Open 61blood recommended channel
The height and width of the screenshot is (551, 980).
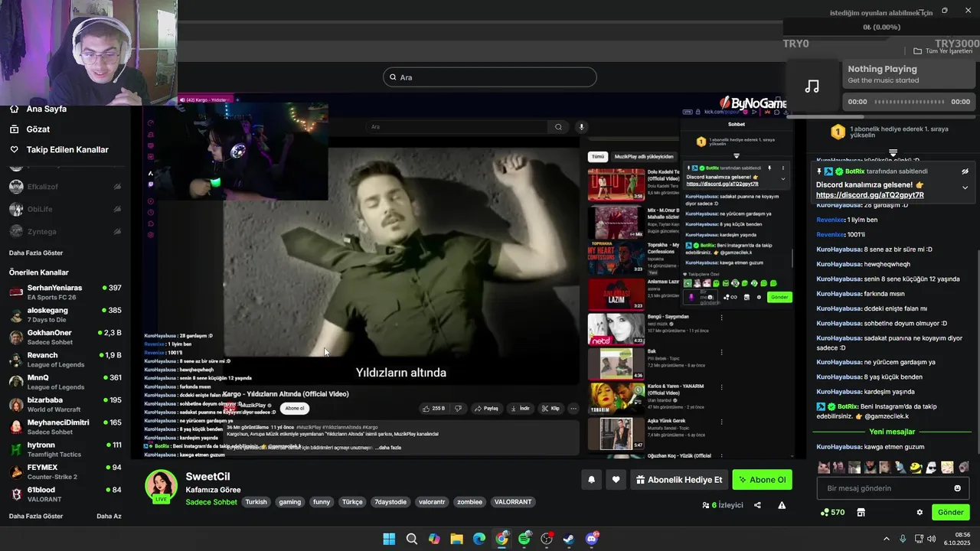tap(65, 494)
